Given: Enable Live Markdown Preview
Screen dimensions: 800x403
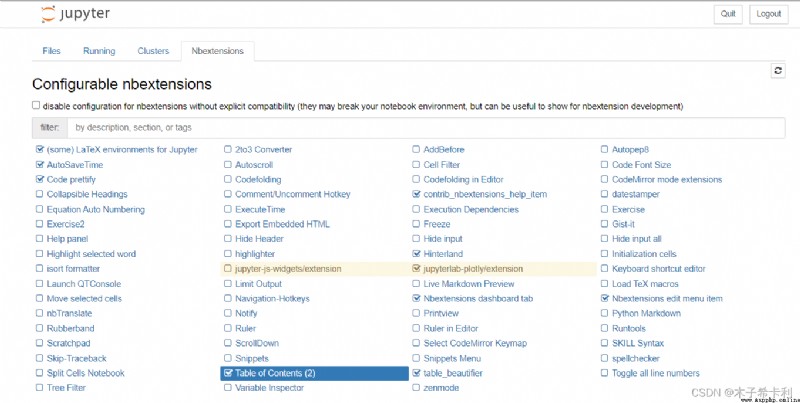Looking at the screenshot, I should coord(416,284).
